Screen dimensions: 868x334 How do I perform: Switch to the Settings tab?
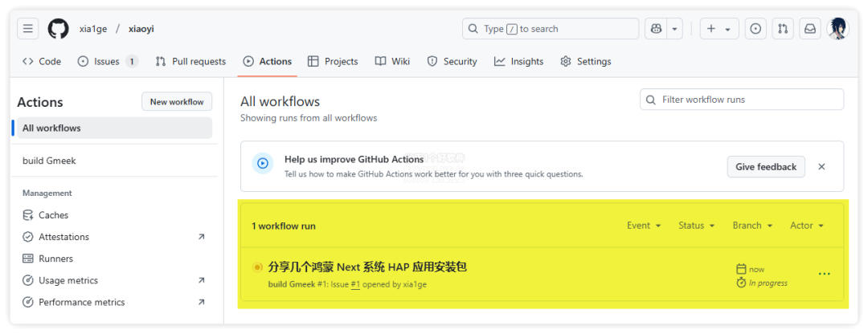click(586, 61)
